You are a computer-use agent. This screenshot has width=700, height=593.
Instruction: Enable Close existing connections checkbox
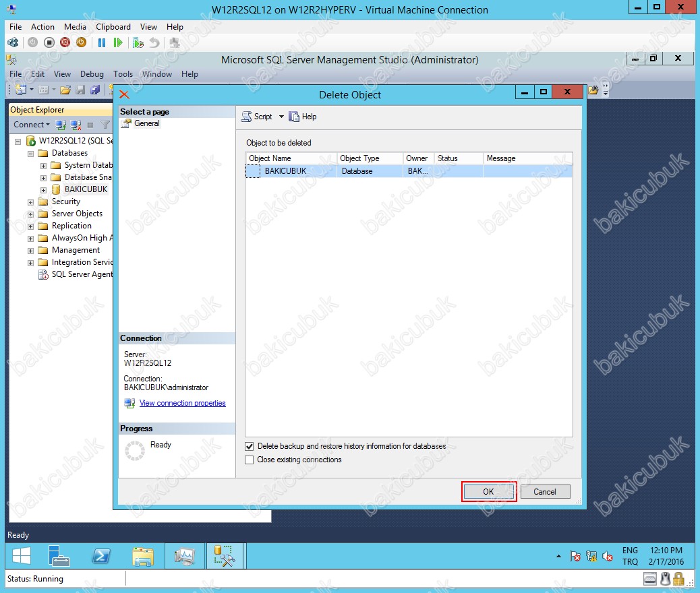click(x=249, y=460)
